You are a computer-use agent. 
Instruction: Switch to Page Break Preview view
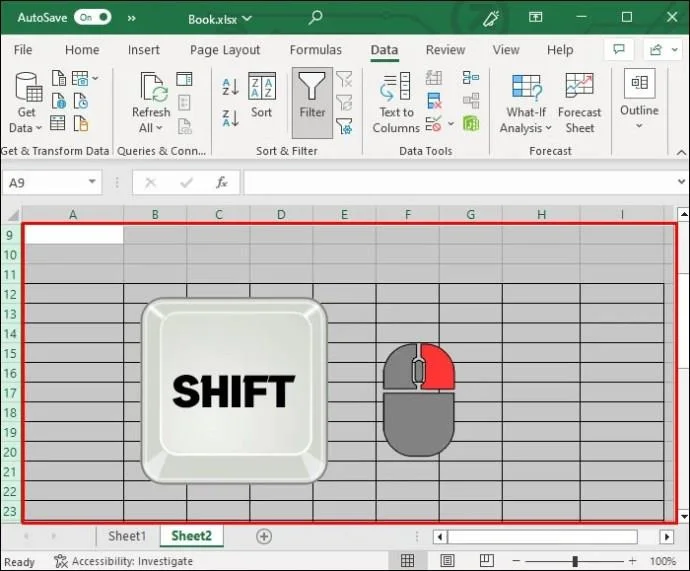[x=486, y=561]
